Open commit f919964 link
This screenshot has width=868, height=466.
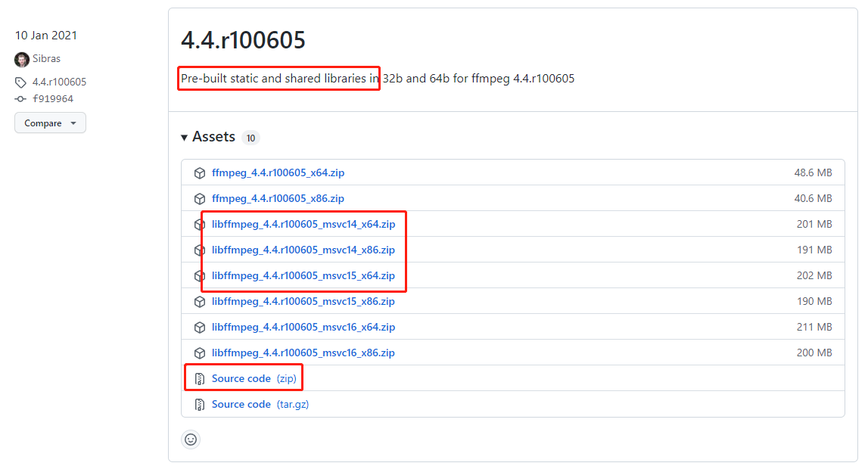[x=53, y=99]
